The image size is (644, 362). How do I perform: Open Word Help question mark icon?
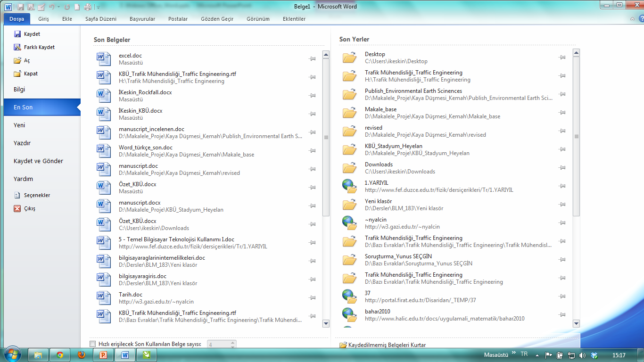641,19
